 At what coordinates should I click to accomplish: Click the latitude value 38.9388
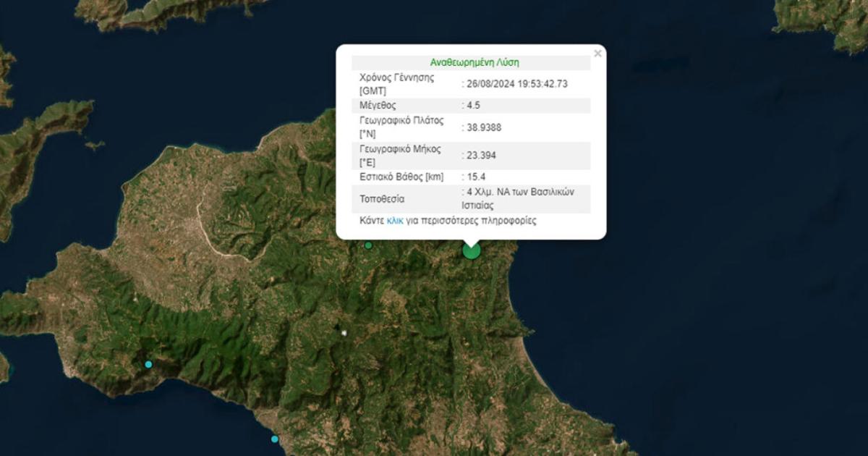tap(484, 127)
